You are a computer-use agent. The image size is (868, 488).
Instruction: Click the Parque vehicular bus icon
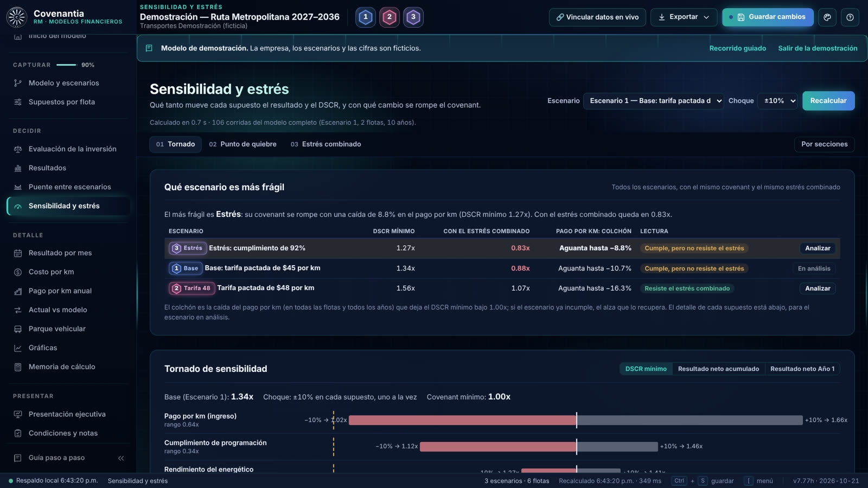18,329
